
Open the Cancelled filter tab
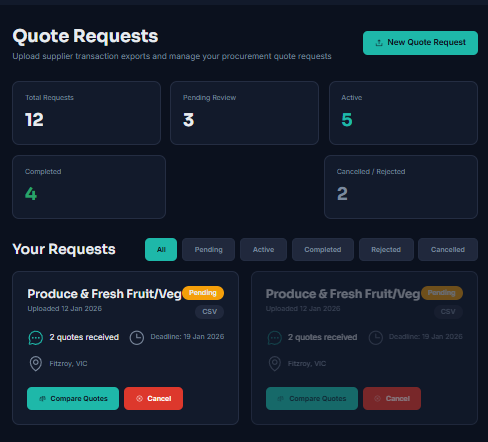pos(448,249)
